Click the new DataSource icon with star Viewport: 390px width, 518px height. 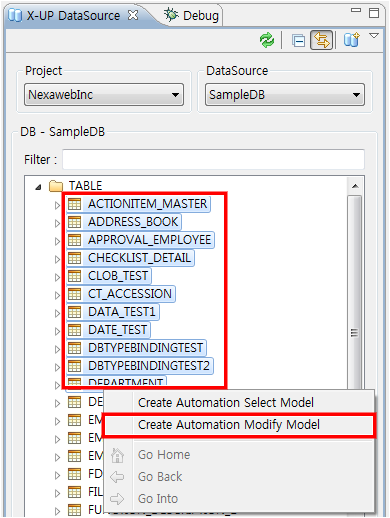pyautogui.click(x=352, y=40)
